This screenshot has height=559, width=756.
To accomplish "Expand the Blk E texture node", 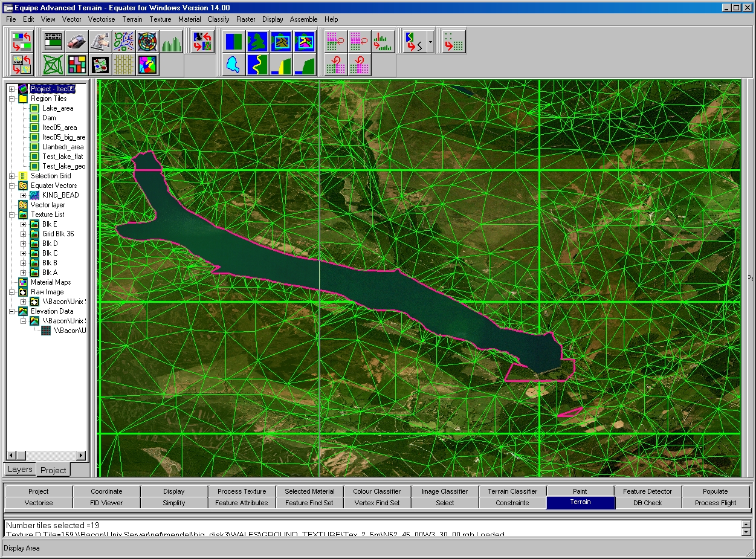I will (24, 224).
